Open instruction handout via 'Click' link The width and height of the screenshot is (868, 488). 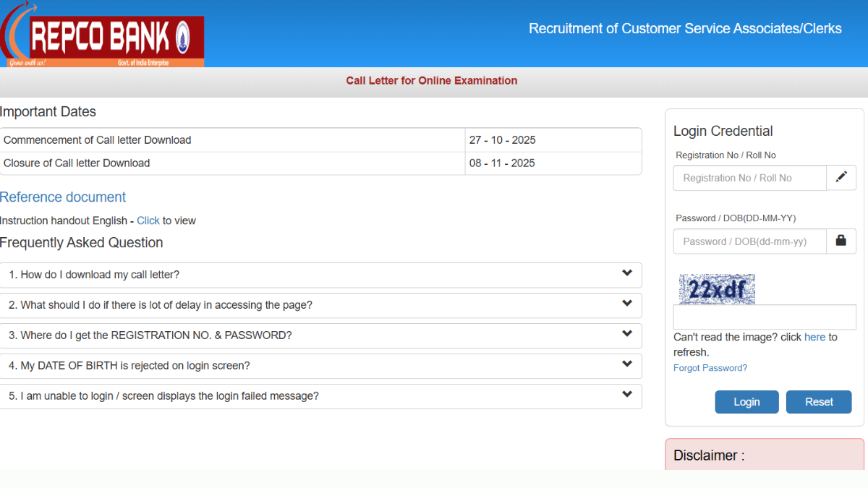(148, 221)
